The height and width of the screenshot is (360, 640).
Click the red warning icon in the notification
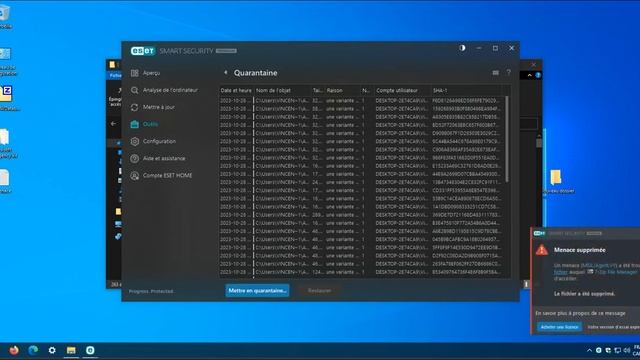pyautogui.click(x=542, y=250)
